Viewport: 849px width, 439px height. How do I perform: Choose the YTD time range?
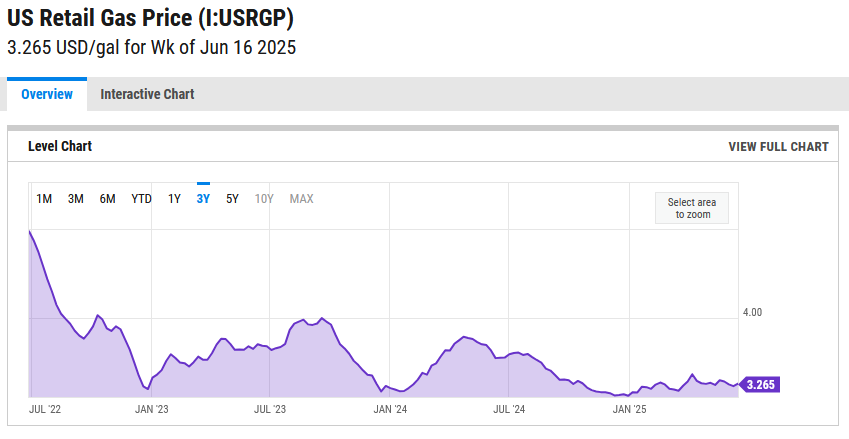pos(141,199)
